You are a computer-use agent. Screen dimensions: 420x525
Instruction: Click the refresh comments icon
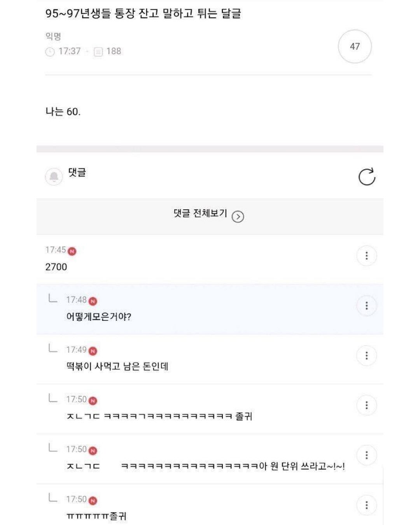(x=367, y=177)
